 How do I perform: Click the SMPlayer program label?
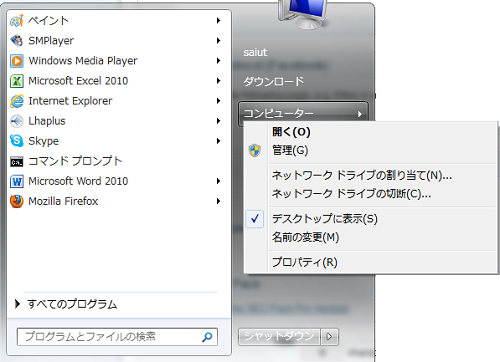pyautogui.click(x=51, y=41)
